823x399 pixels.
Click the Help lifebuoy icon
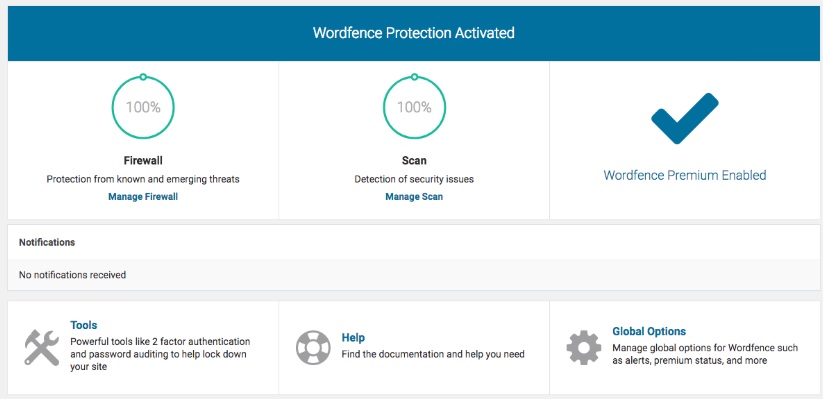click(313, 348)
